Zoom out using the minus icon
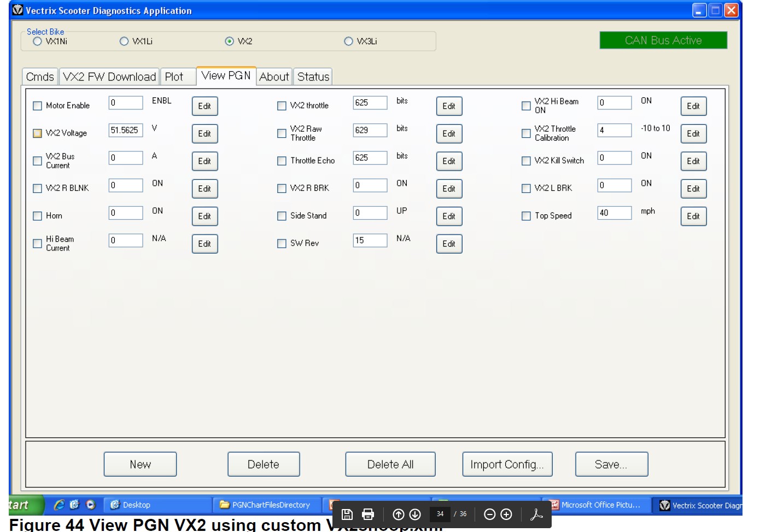 [490, 514]
